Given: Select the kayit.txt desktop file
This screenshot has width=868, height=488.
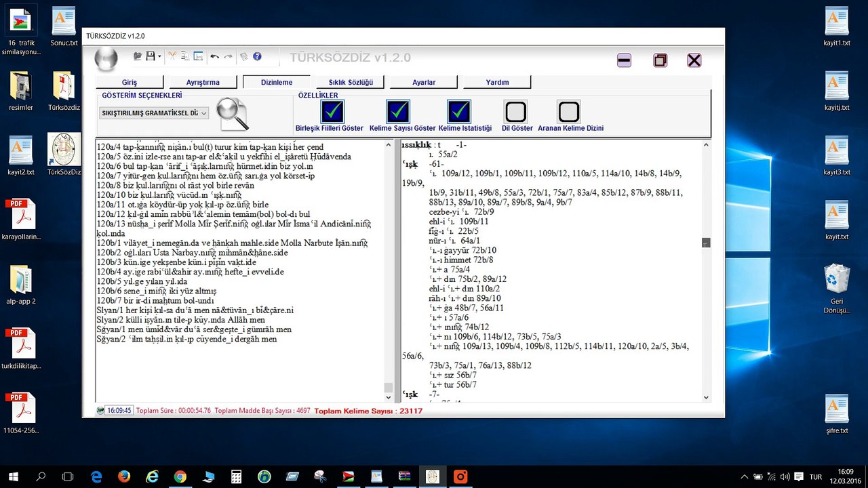Looking at the screenshot, I should coord(837,220).
